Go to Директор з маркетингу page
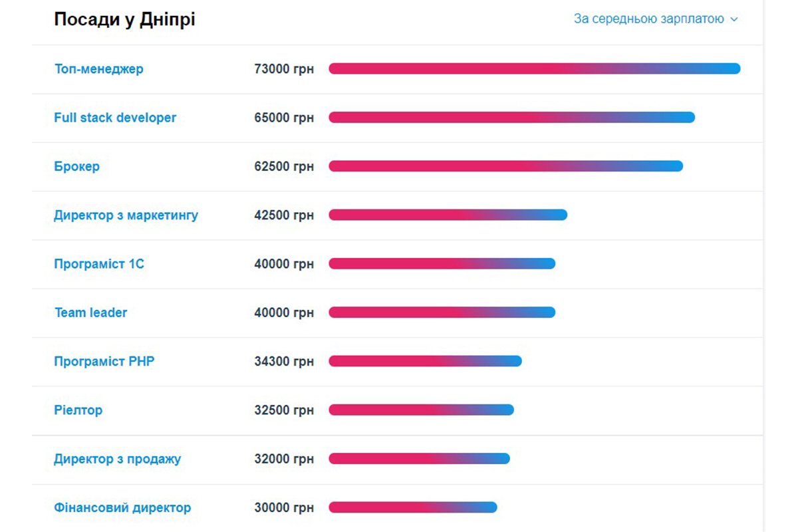This screenshot has width=798, height=532. coord(126,215)
